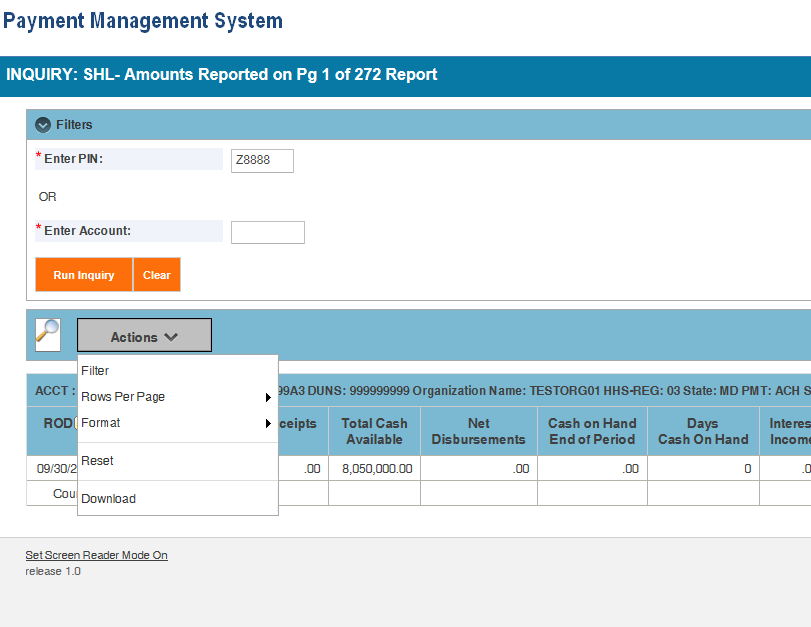This screenshot has height=627, width=811.
Task: Open the Actions dropdown button
Action: [x=144, y=335]
